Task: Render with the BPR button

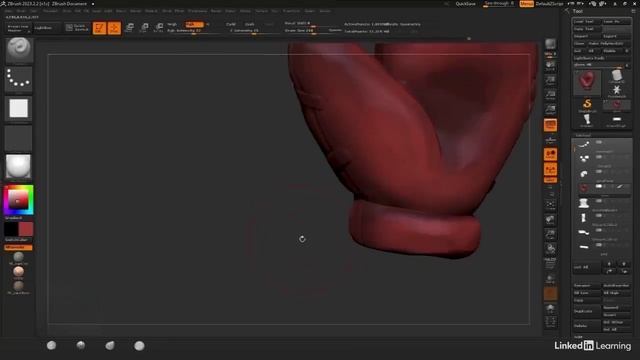Action: pos(550,44)
